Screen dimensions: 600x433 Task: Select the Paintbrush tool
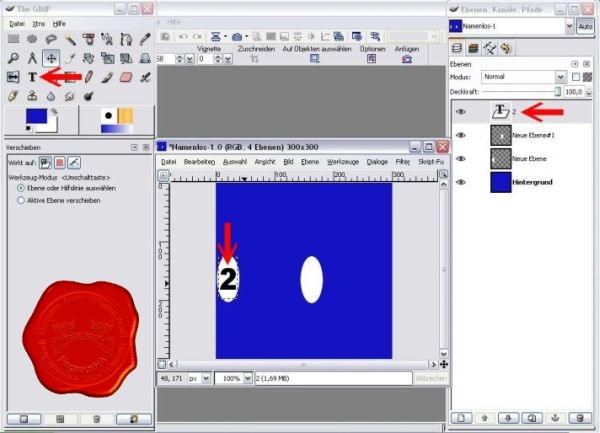pos(107,77)
